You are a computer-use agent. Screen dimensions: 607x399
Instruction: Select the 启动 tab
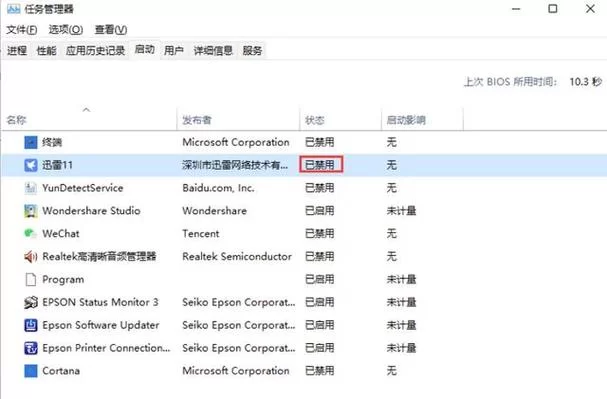pos(145,50)
